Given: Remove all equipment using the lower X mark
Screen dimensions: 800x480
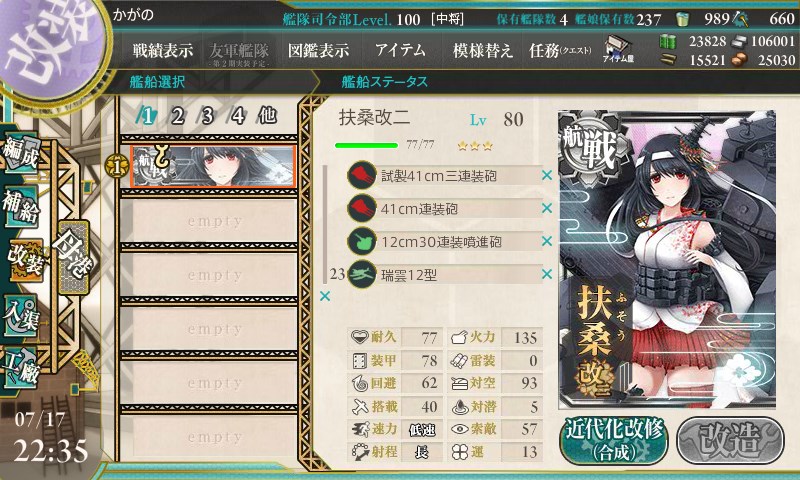Looking at the screenshot, I should click(x=325, y=296).
